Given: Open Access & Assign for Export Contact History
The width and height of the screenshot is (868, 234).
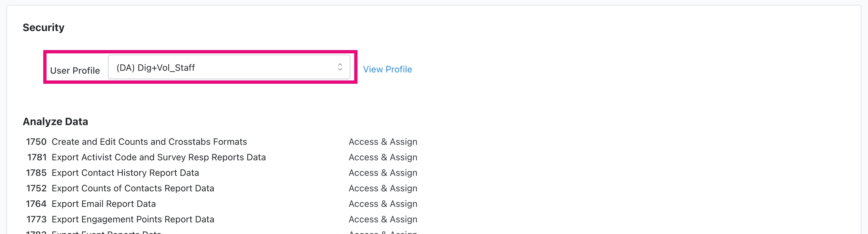Looking at the screenshot, I should point(383,173).
